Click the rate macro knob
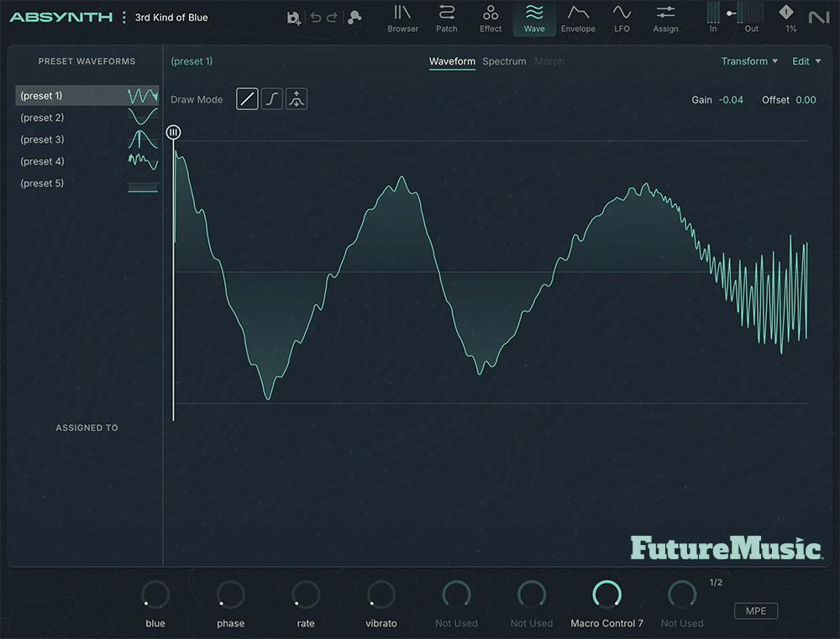This screenshot has width=840, height=639. pyautogui.click(x=306, y=594)
